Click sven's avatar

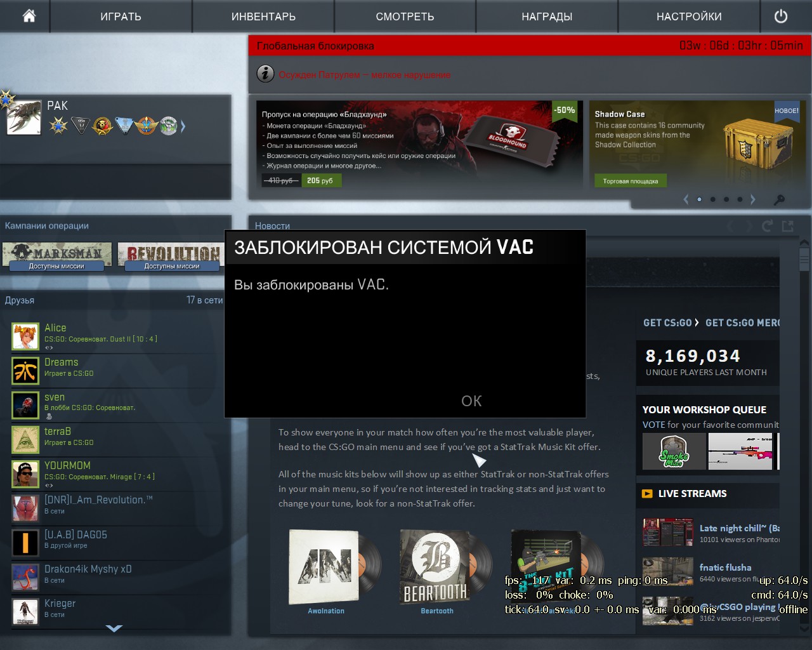coord(25,406)
